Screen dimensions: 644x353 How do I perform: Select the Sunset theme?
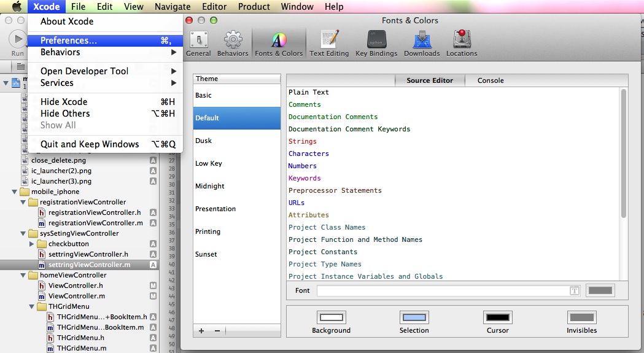pos(237,254)
